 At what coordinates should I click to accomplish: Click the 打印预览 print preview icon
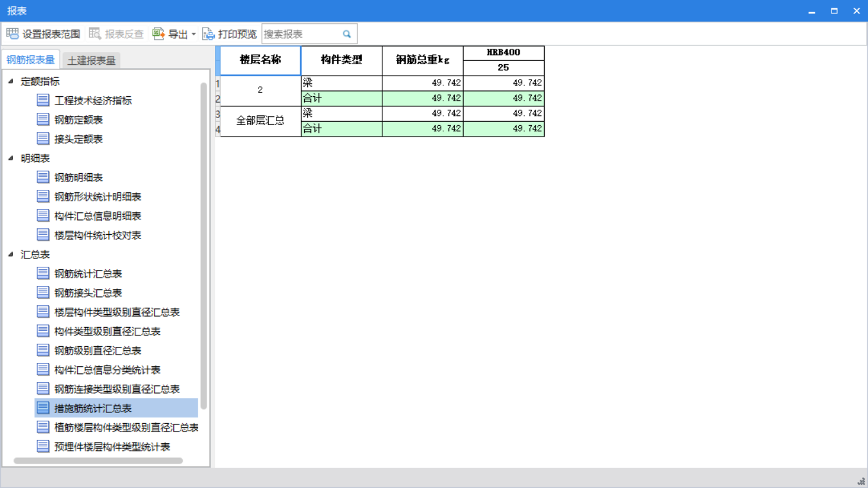[208, 34]
